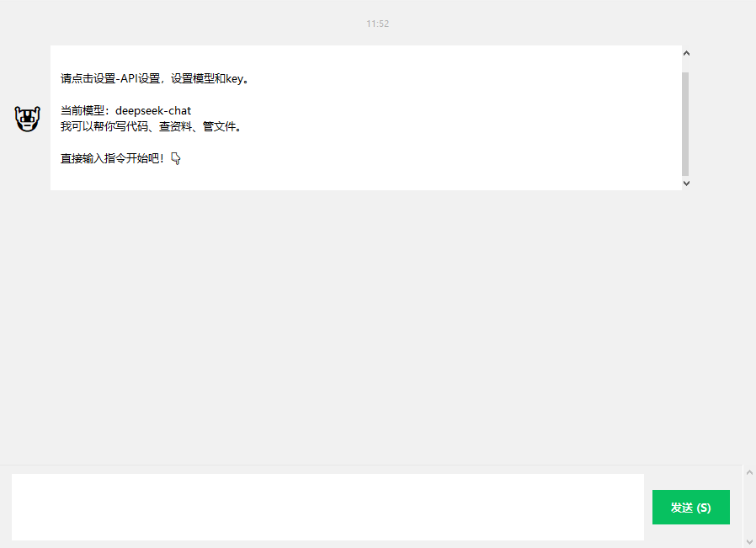Click the deepseek-chat model name
The width and height of the screenshot is (756, 548).
[x=153, y=111]
